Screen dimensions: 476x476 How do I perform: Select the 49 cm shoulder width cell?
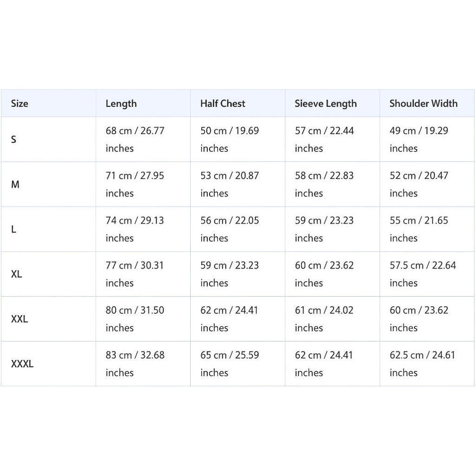427,139
